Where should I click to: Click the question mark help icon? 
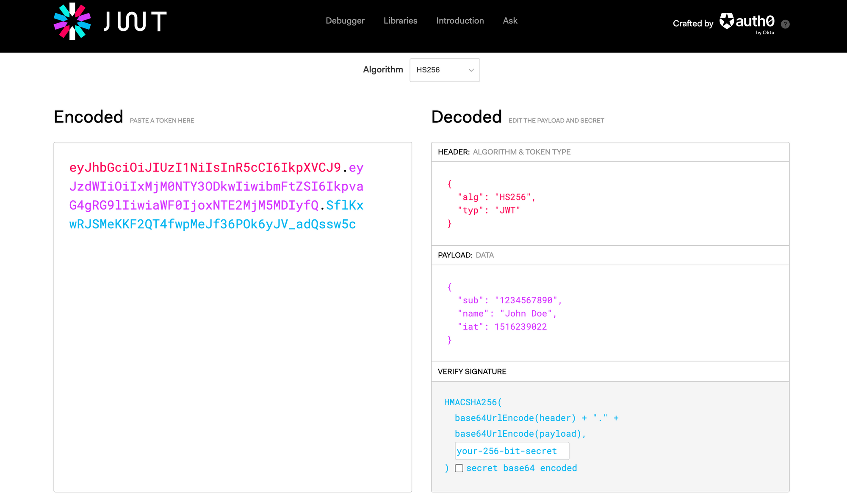pyautogui.click(x=785, y=24)
